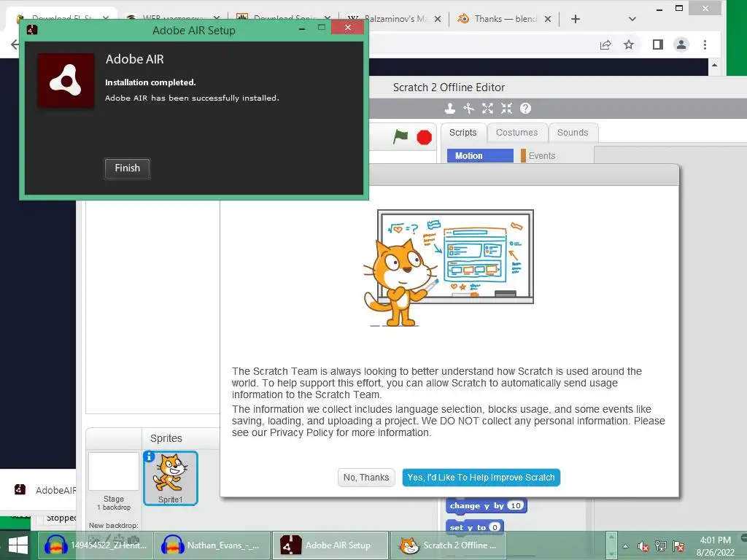Screen dimensions: 747x560
Task: Click the 0 value in set y block
Action: click(x=495, y=527)
